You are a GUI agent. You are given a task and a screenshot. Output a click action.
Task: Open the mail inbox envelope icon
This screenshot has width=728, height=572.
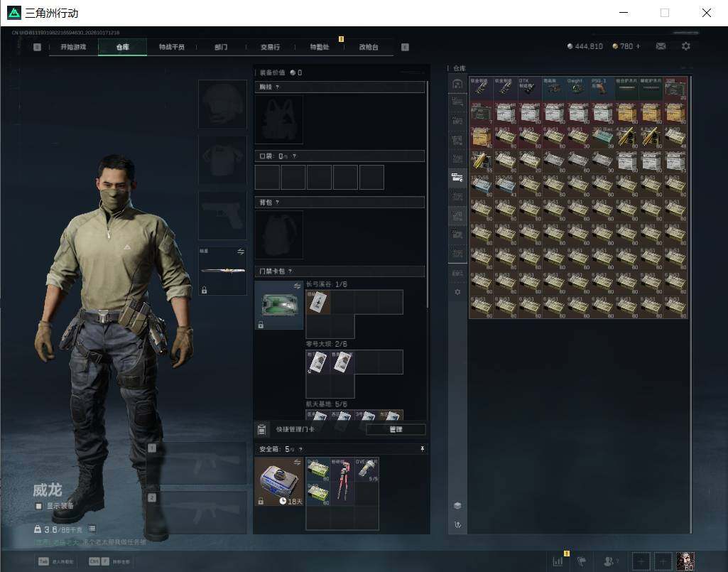661,46
